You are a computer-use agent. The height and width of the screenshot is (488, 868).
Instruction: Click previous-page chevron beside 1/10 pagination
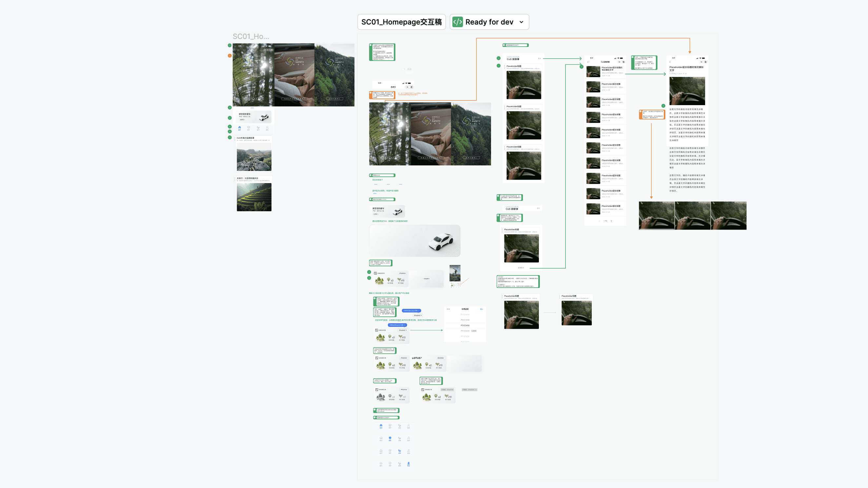click(600, 221)
